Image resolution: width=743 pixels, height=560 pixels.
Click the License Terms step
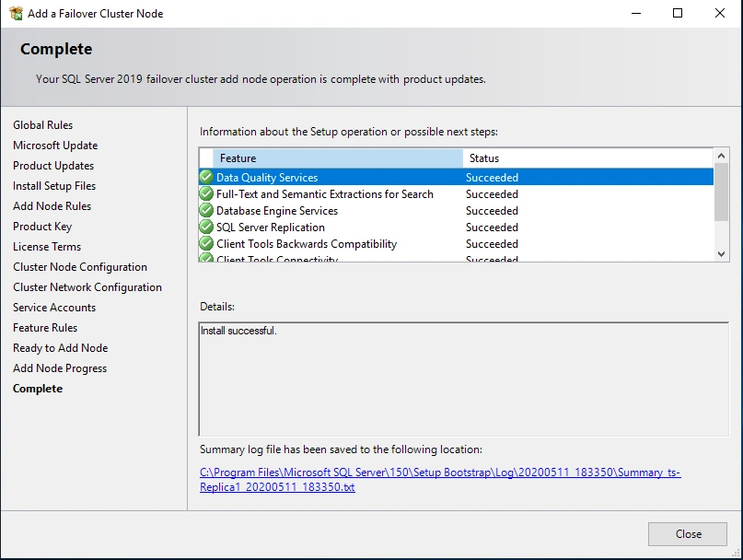click(46, 247)
